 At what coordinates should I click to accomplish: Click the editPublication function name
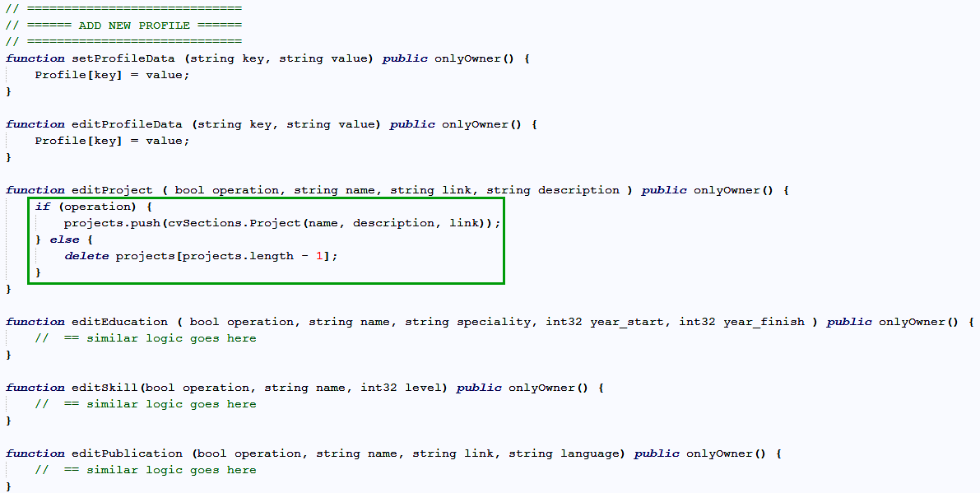[x=127, y=453]
